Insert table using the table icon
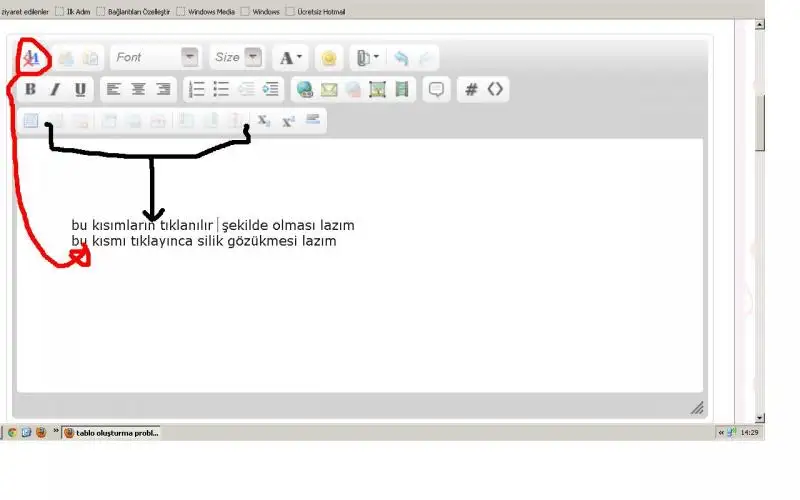Image resolution: width=800 pixels, height=500 pixels. [31, 120]
